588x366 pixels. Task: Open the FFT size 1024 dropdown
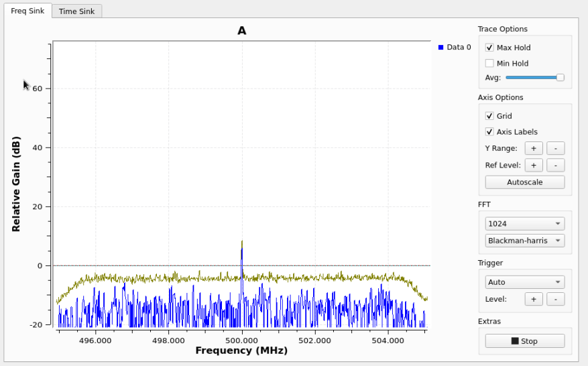click(525, 224)
